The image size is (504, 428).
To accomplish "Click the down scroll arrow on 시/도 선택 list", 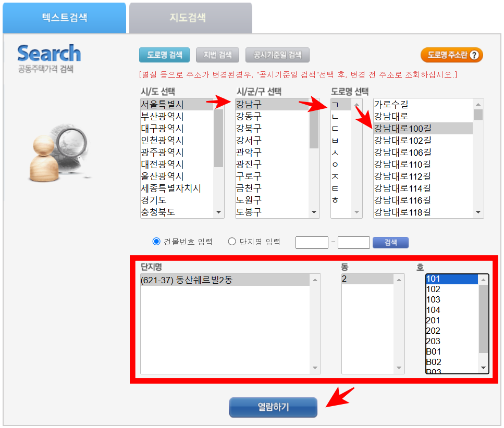I will pyautogui.click(x=219, y=212).
